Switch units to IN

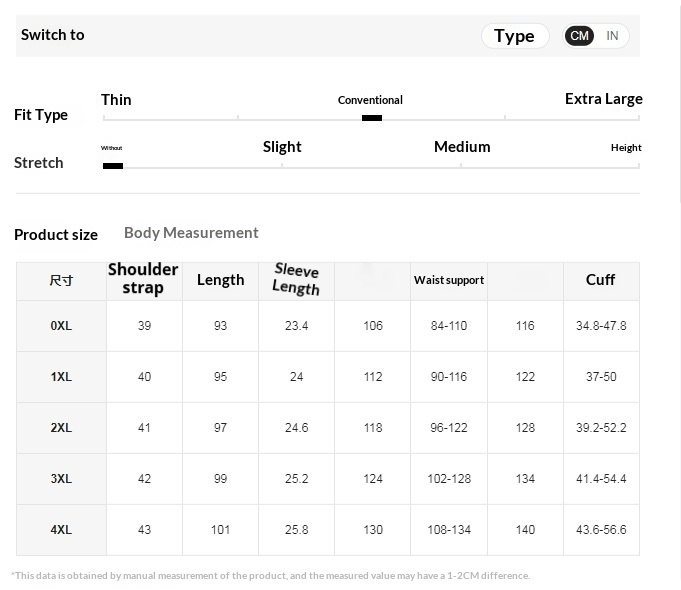[x=612, y=36]
